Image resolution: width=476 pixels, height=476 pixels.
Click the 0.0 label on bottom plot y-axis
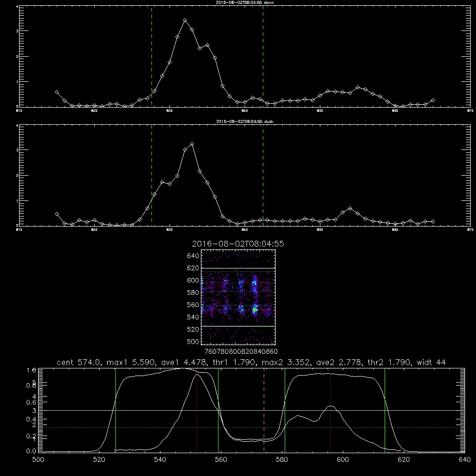click(x=31, y=451)
